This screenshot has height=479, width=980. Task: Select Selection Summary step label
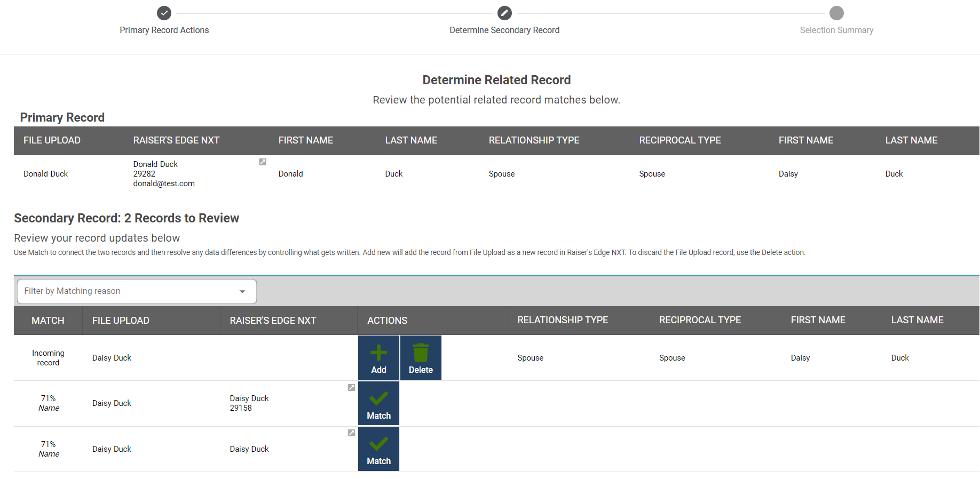(836, 30)
